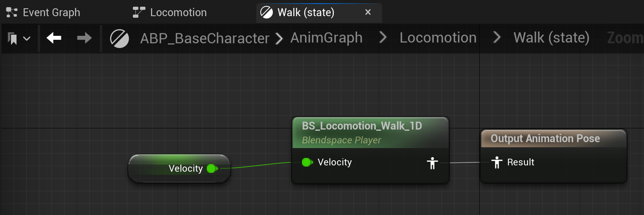Click the Velocity variable node's output pin

[x=212, y=169]
